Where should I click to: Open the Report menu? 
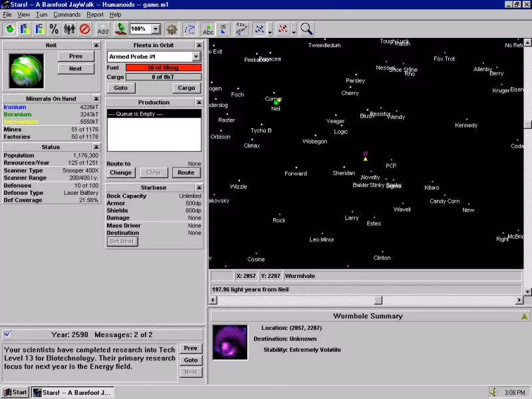(95, 15)
